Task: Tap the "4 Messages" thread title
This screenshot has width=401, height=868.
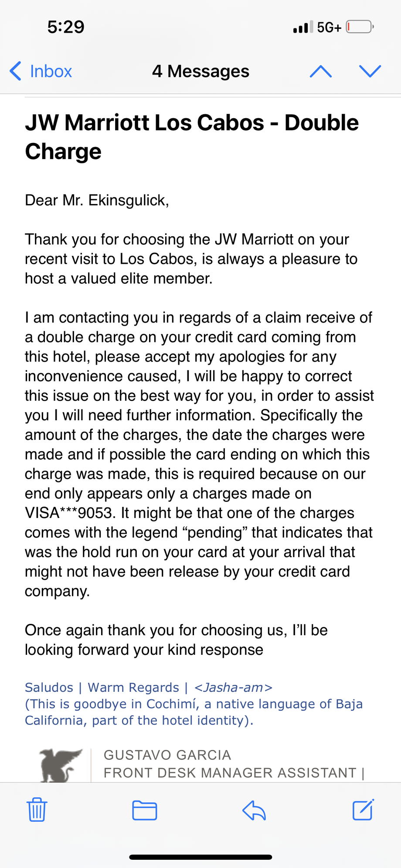Action: (200, 71)
